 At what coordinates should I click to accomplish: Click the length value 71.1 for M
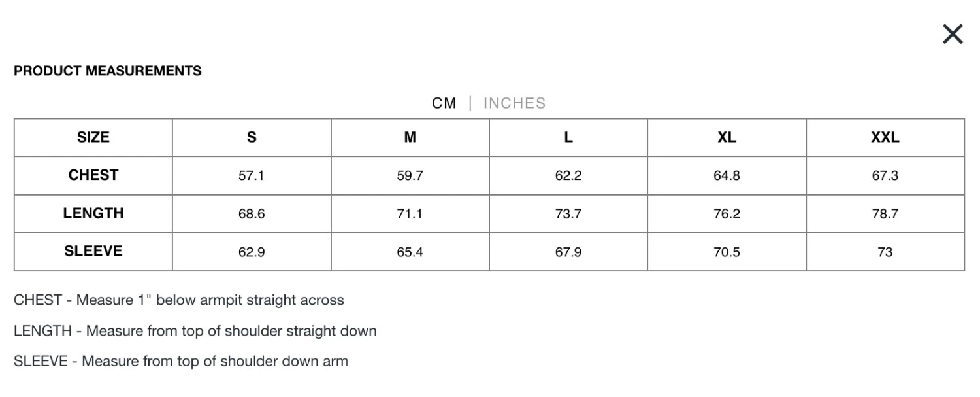[410, 214]
